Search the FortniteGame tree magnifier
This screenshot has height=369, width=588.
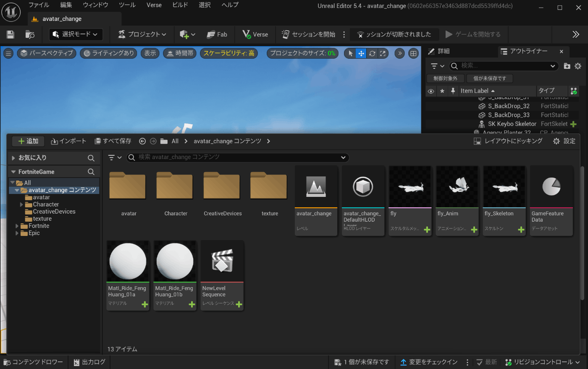(x=91, y=172)
